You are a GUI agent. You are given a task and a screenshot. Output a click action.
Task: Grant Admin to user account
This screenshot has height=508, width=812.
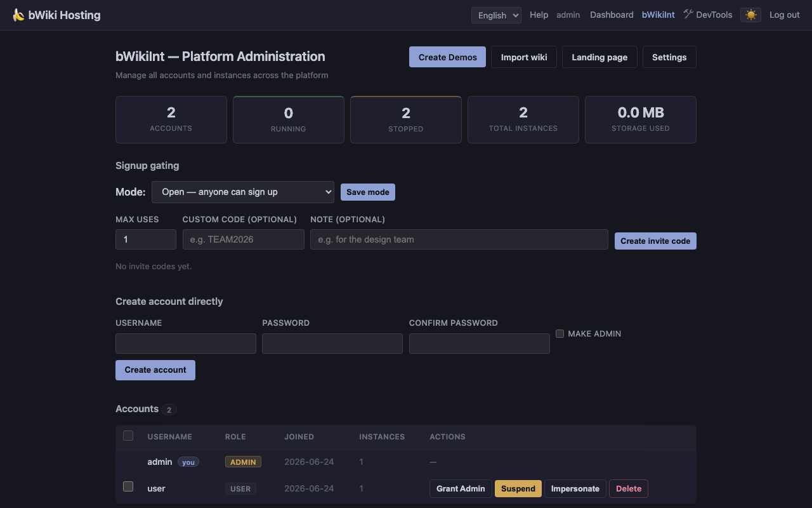[x=461, y=488]
